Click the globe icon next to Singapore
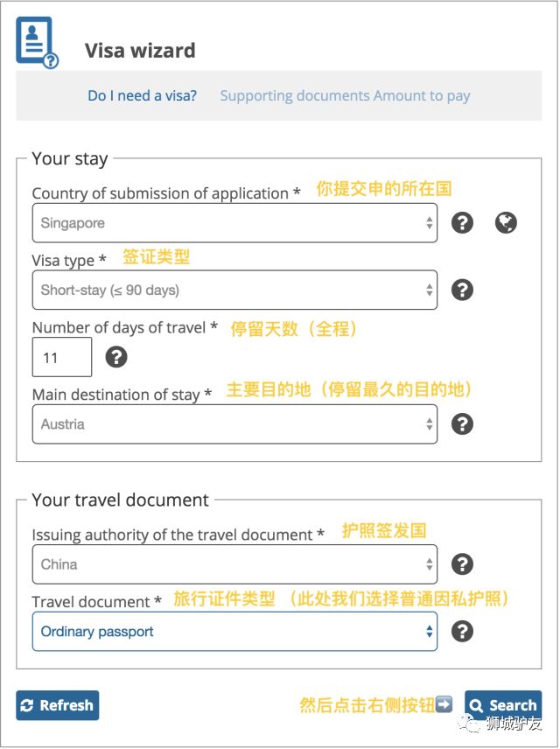 pos(506,222)
